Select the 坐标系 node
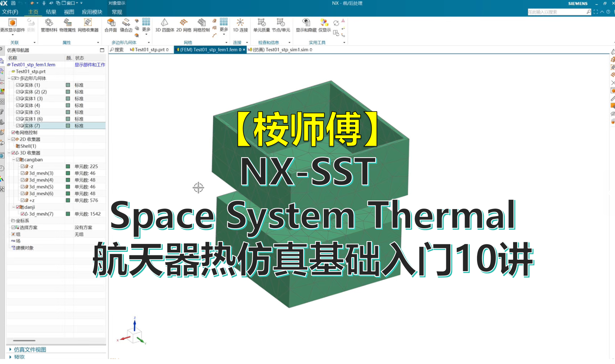This screenshot has width=615, height=364. pyautogui.click(x=22, y=221)
